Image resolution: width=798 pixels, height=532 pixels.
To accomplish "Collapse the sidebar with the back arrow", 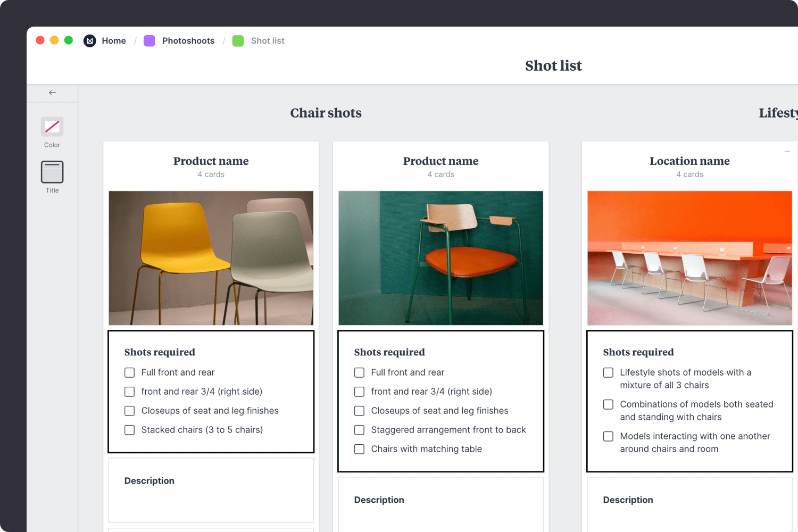I will (52, 92).
